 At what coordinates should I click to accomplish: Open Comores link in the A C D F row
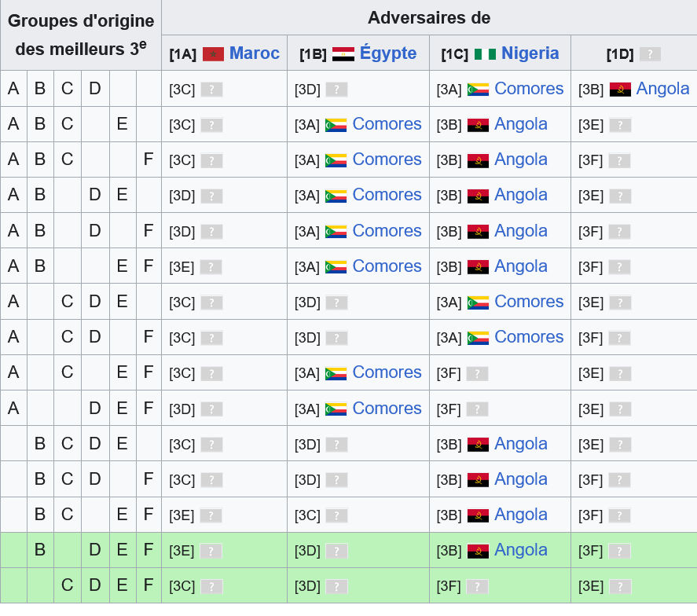pyautogui.click(x=529, y=337)
